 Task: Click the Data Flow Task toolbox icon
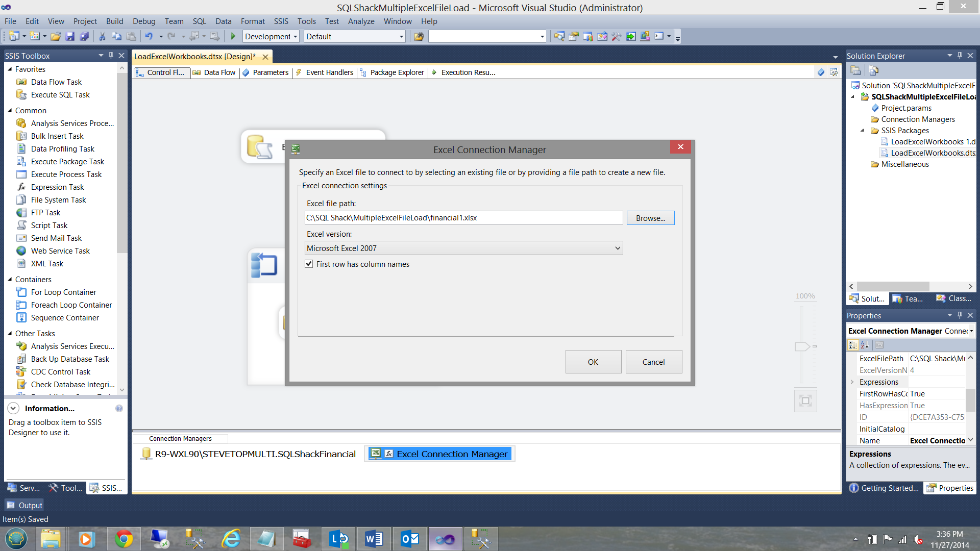pyautogui.click(x=21, y=82)
